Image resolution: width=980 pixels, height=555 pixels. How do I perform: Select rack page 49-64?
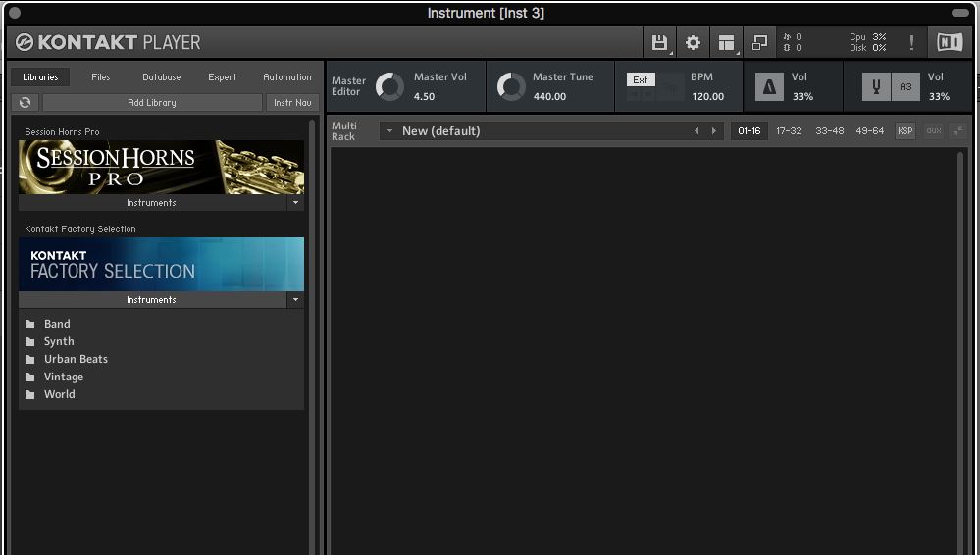(x=869, y=131)
